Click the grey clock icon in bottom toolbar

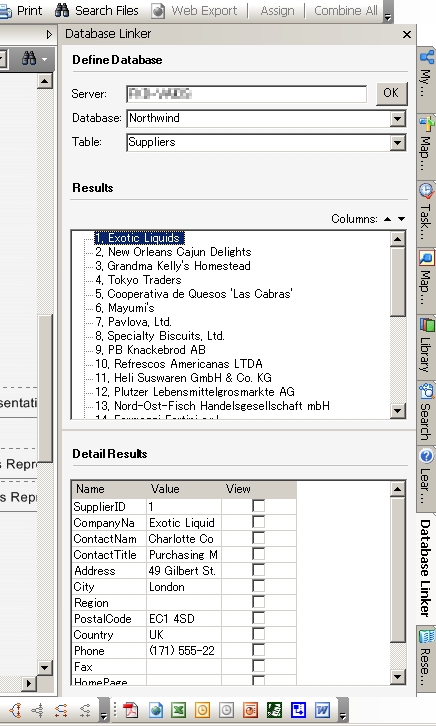(226, 710)
